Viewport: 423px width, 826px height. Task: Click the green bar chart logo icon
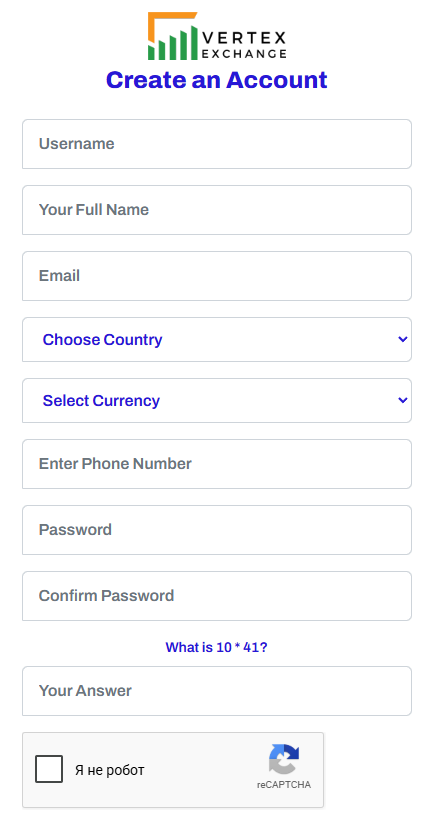click(173, 36)
